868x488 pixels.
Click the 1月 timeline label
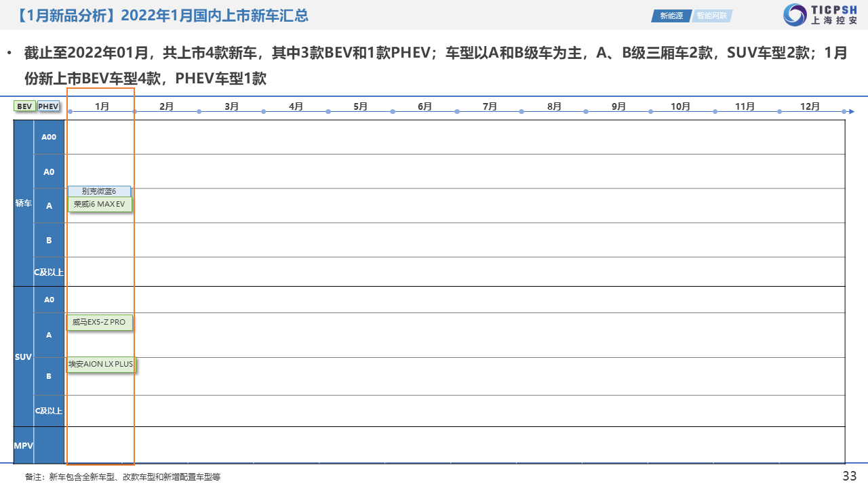pos(102,106)
